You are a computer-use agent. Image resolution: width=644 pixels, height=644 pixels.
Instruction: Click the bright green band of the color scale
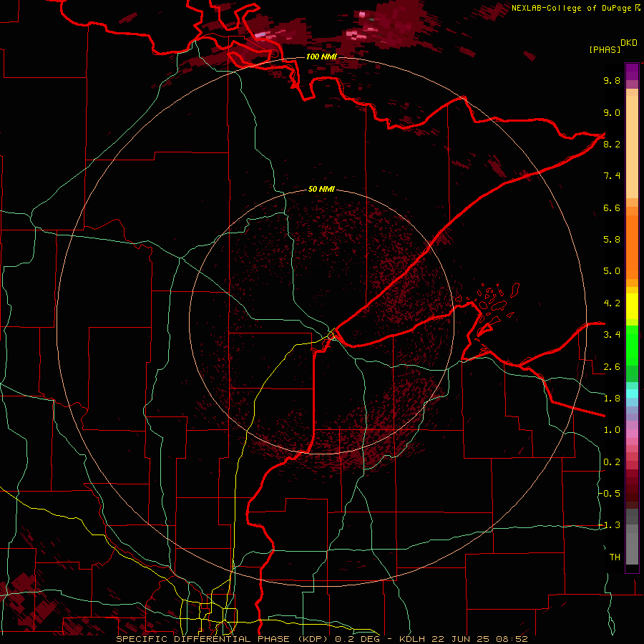(632, 346)
